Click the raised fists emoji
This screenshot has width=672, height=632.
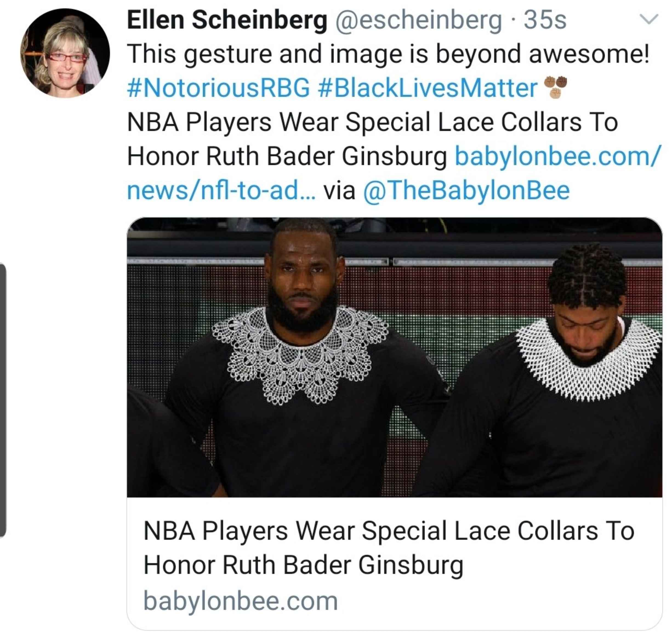(x=555, y=87)
